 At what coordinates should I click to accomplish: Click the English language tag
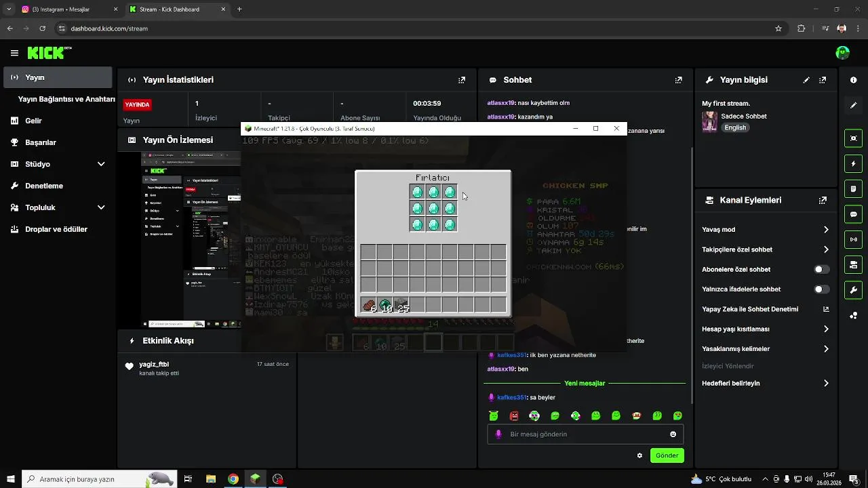pyautogui.click(x=735, y=127)
